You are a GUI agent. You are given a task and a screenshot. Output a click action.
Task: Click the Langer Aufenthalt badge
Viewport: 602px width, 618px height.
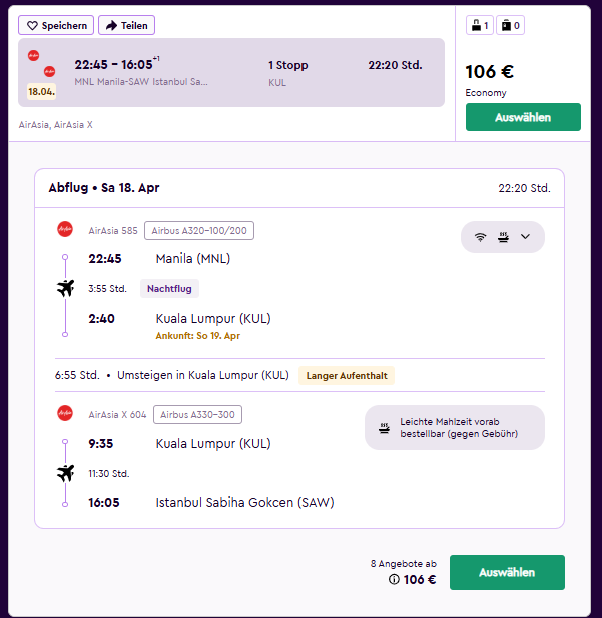tap(347, 376)
